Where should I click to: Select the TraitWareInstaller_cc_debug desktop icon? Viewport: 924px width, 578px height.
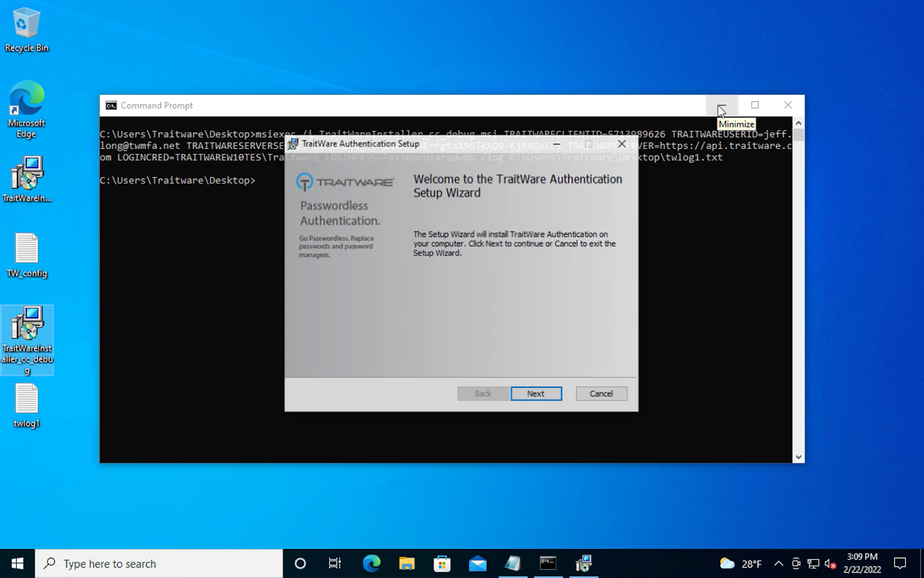pos(27,340)
